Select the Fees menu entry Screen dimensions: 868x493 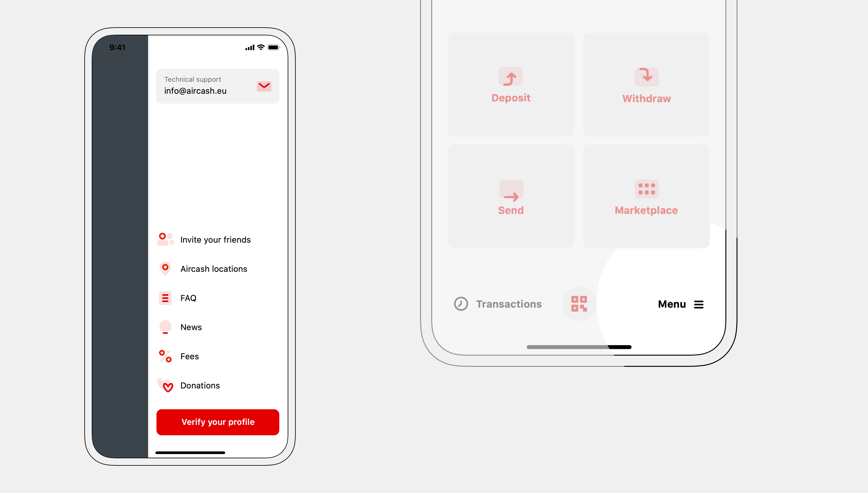coord(190,356)
